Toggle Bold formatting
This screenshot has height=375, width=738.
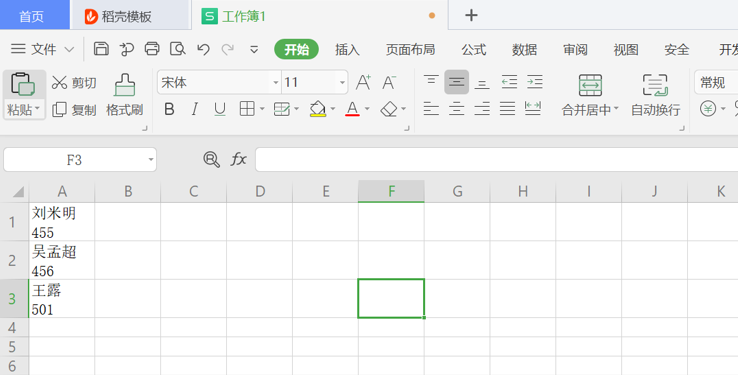tap(169, 109)
